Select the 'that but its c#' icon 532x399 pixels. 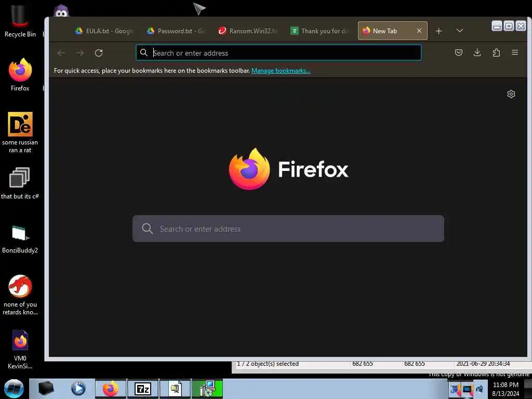click(x=20, y=183)
